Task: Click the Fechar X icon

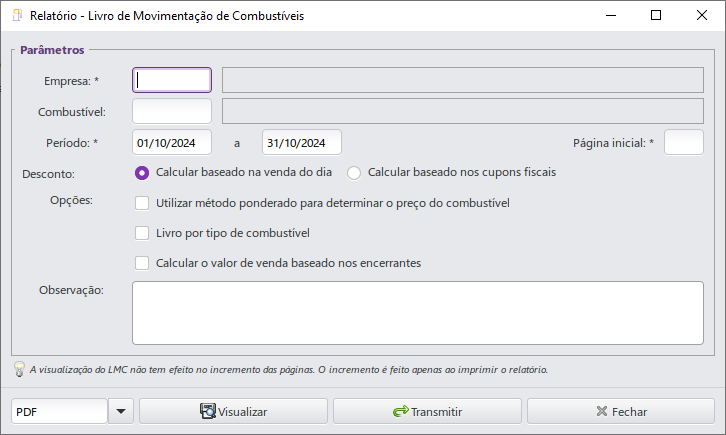Action: 601,411
